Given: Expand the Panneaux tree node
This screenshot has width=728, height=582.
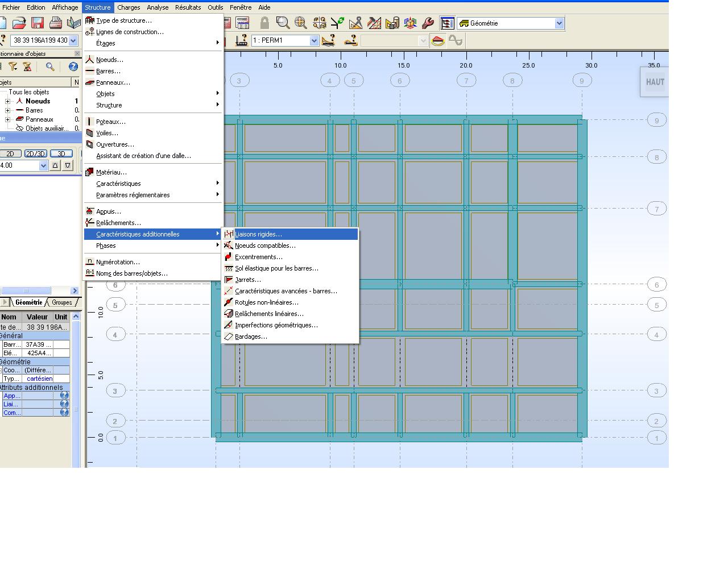Looking at the screenshot, I should tap(8, 119).
